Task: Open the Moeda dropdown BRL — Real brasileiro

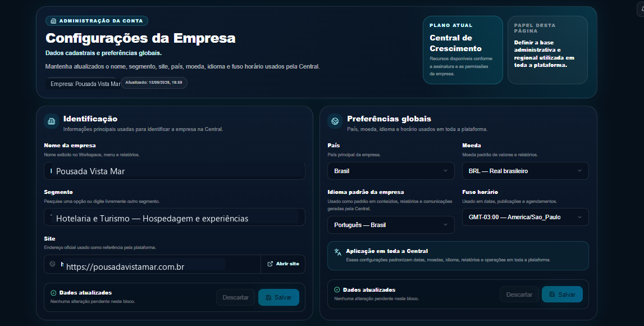Action: (x=526, y=171)
